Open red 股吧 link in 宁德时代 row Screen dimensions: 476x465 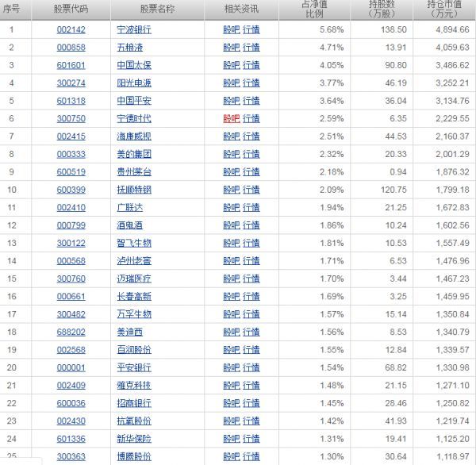tap(232, 118)
